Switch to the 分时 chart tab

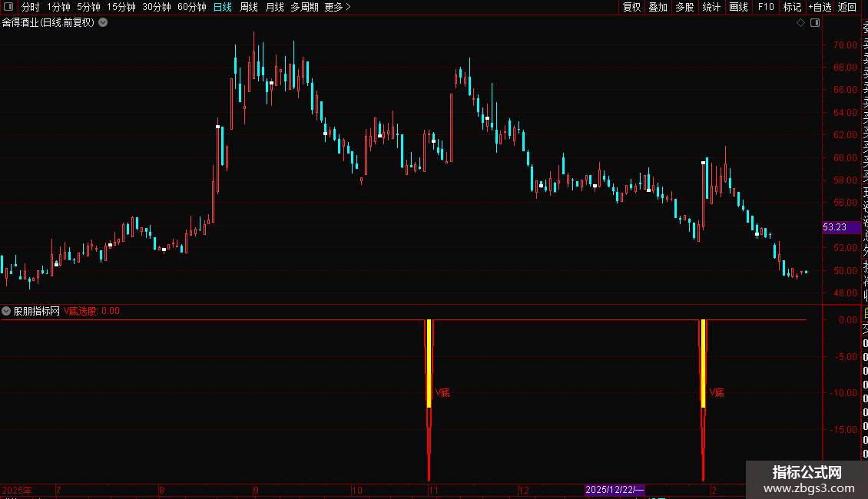click(x=31, y=7)
